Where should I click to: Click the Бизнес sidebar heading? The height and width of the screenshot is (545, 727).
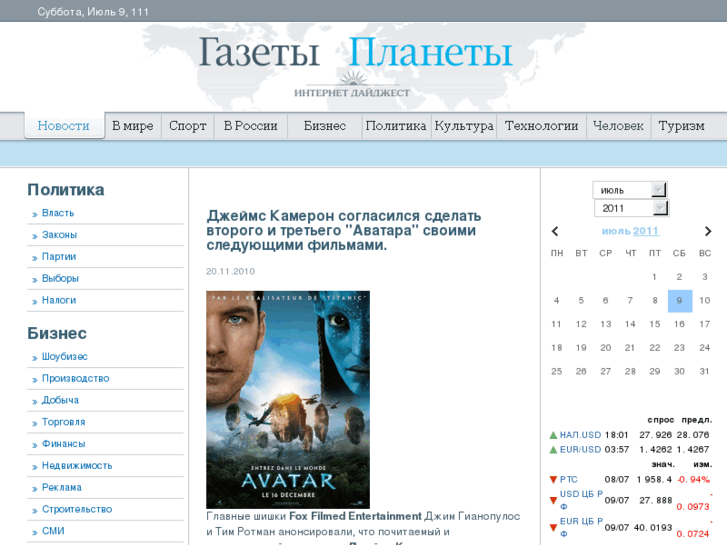pos(57,333)
